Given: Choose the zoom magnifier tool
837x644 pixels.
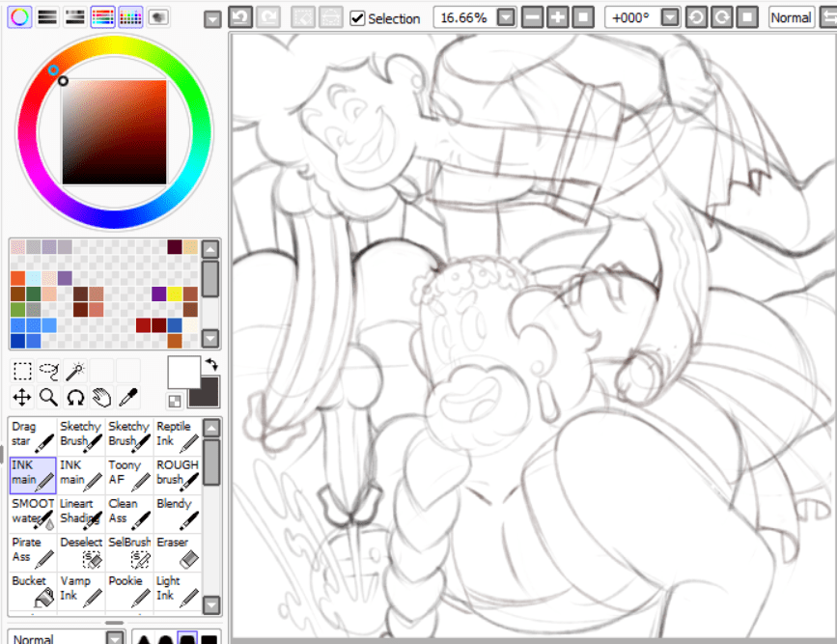Looking at the screenshot, I should 49,397.
